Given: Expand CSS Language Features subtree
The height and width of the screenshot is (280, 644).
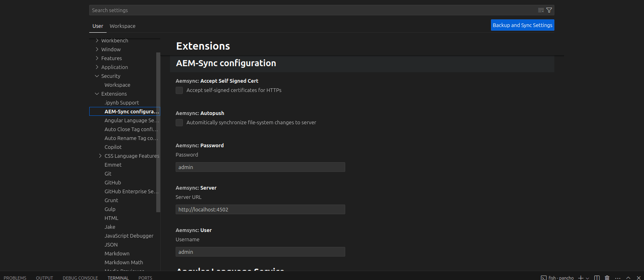Looking at the screenshot, I should (x=100, y=156).
